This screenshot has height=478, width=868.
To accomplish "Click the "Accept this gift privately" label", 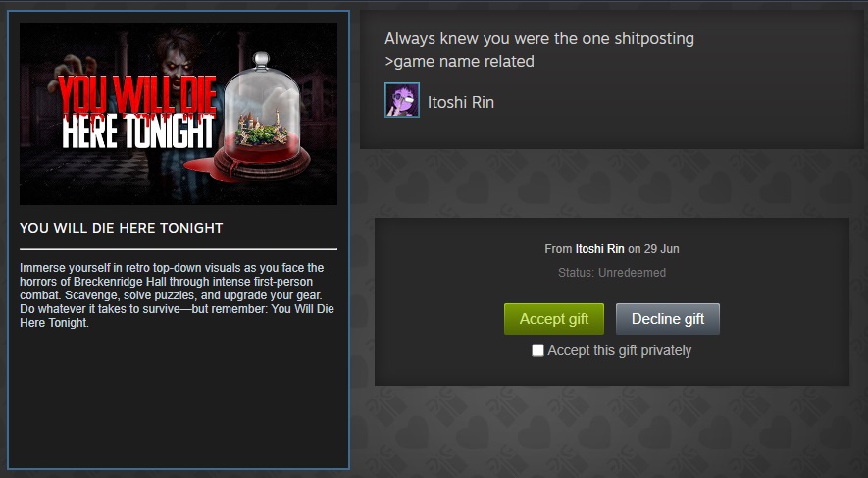I will tap(620, 350).
